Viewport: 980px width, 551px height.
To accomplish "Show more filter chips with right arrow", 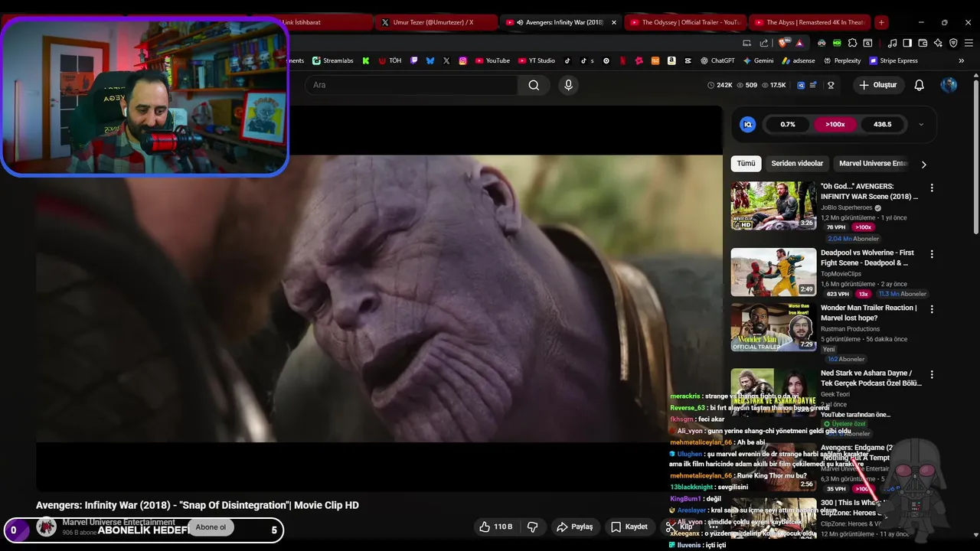I will tap(923, 164).
